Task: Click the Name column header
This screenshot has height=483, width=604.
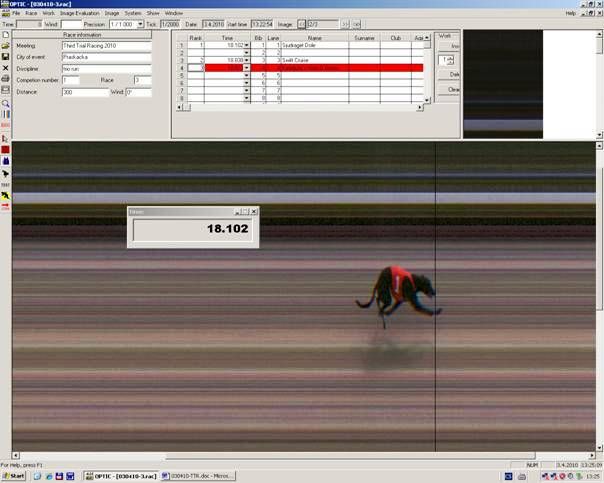Action: [315, 38]
